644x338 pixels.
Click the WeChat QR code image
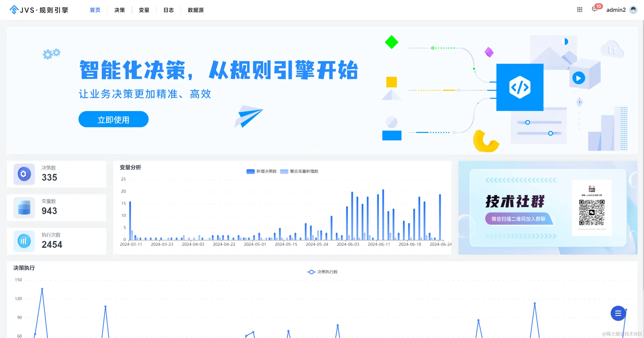click(x=592, y=212)
